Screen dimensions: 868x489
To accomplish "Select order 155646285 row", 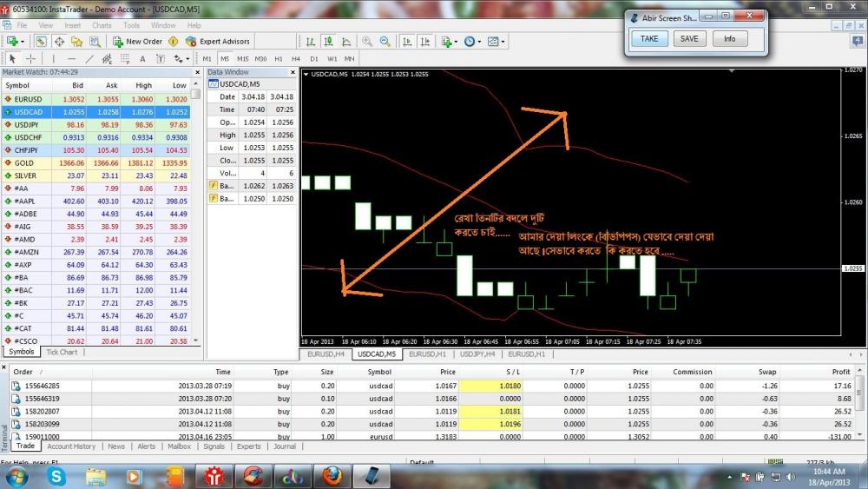I will point(431,386).
